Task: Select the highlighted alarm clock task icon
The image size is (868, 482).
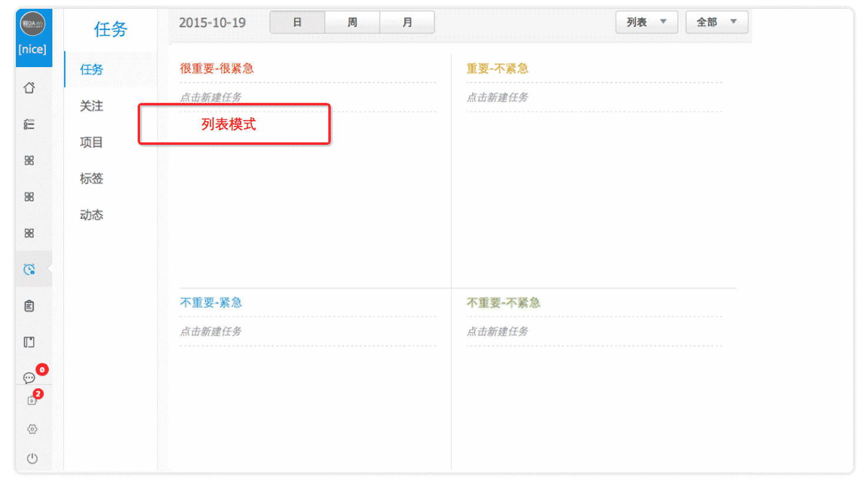Action: point(29,270)
